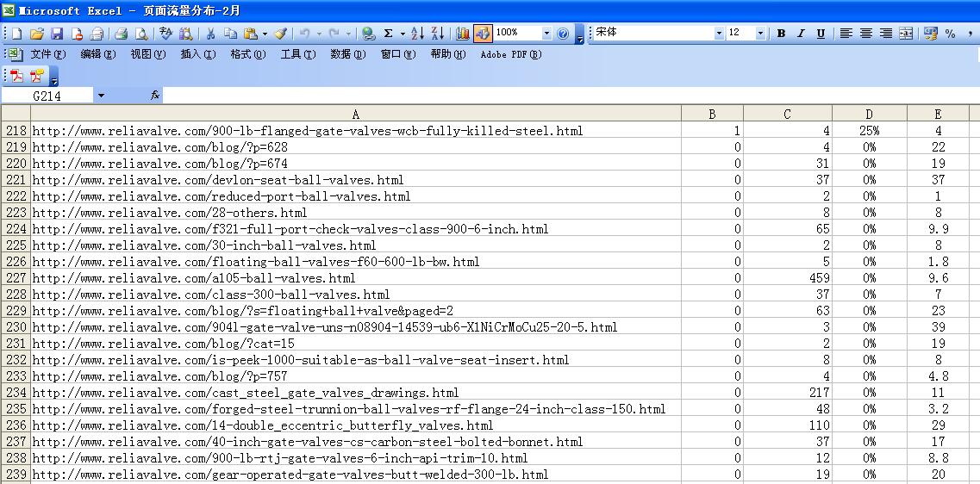Apply the percent style button
The width and height of the screenshot is (980, 484).
(950, 34)
